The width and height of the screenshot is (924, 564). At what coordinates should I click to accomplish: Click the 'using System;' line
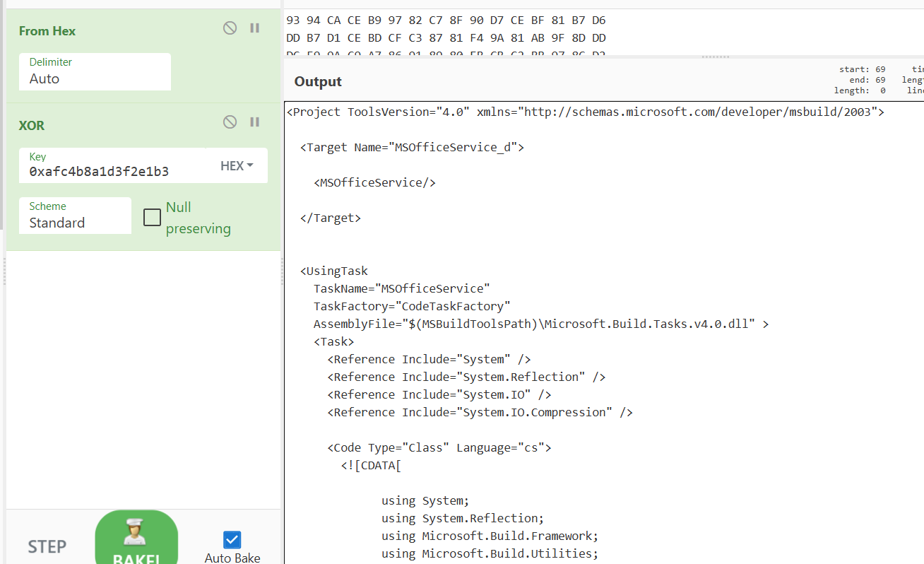(425, 501)
